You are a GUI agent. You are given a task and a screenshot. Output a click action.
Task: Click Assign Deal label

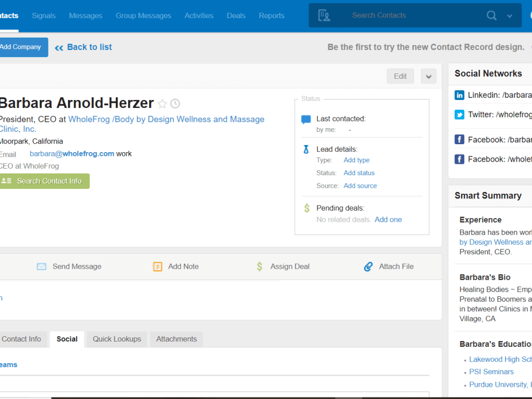tap(290, 267)
